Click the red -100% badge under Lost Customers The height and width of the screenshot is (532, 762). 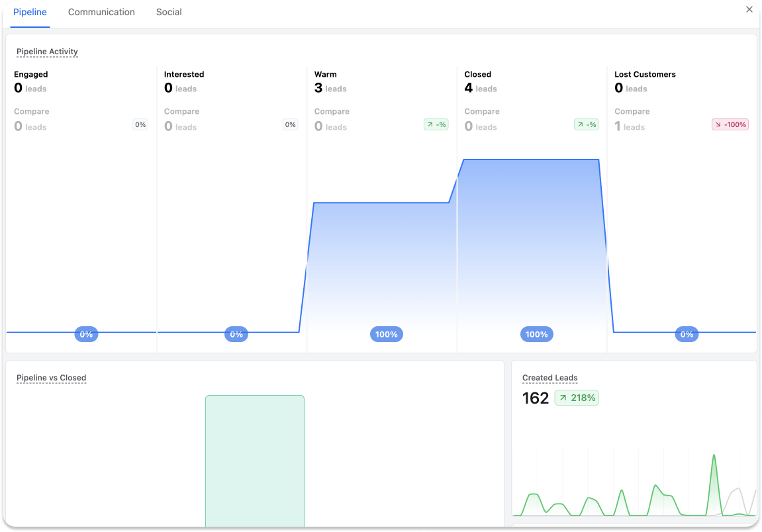730,124
